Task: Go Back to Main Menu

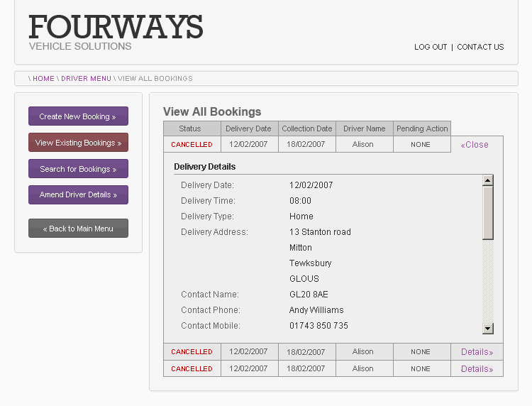Action: (x=78, y=229)
